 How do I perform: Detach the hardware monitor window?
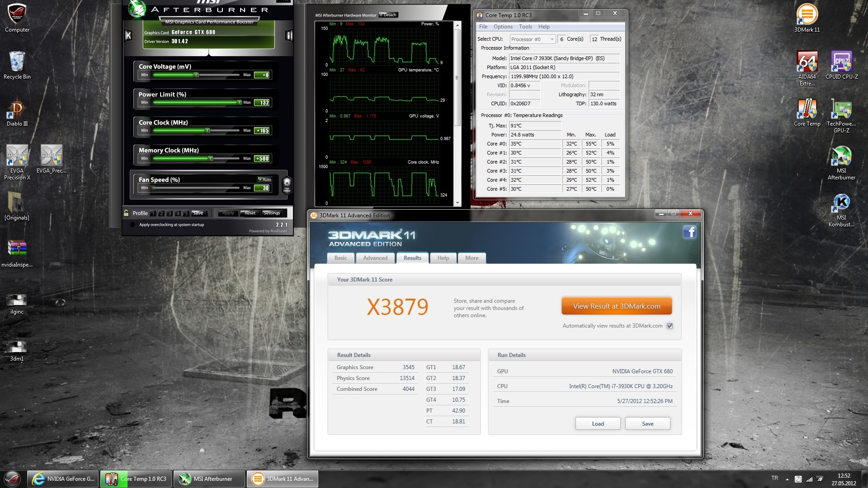pos(388,15)
